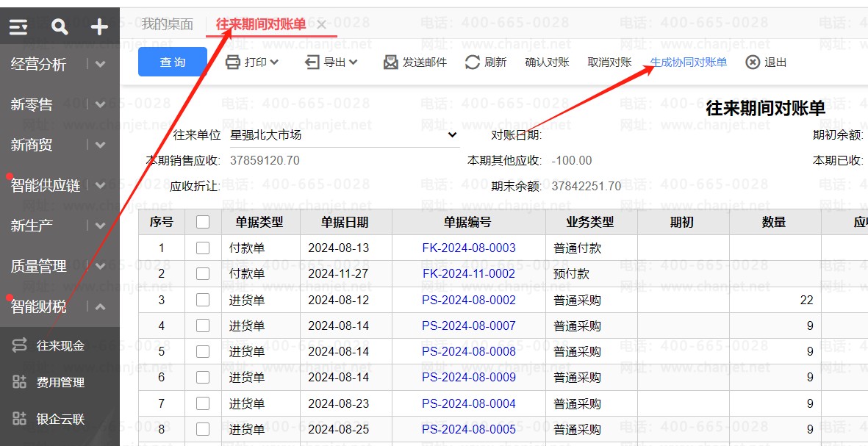The height and width of the screenshot is (446, 868).
Task: Collapse the 智能财税 sidebar section
Action: [100, 306]
